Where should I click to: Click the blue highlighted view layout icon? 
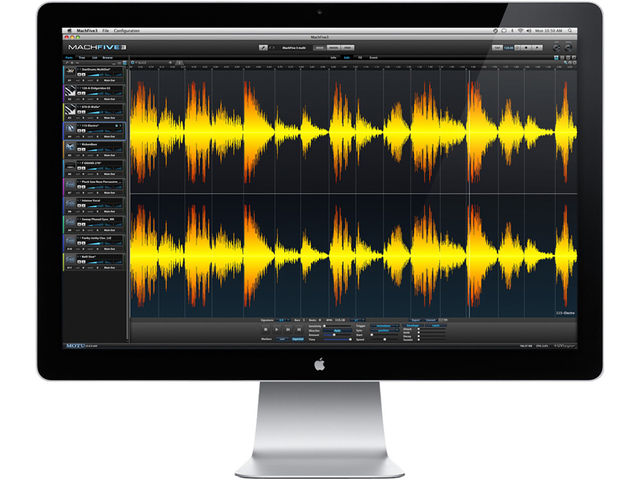(x=556, y=58)
